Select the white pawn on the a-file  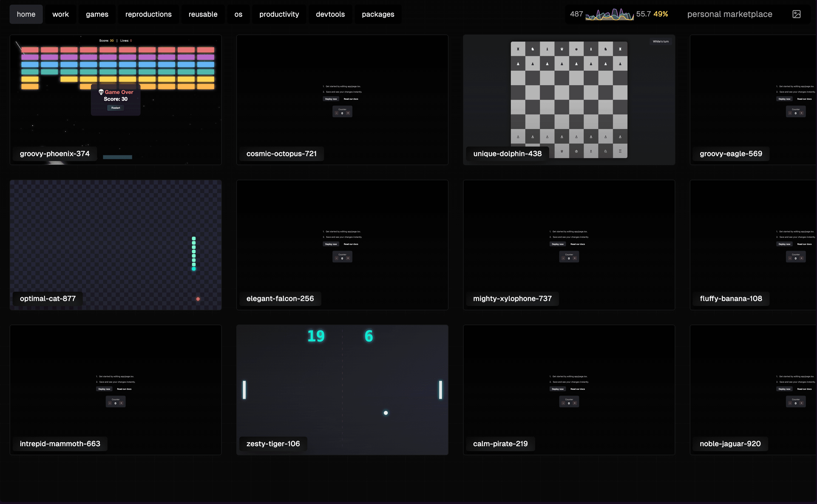point(518,137)
